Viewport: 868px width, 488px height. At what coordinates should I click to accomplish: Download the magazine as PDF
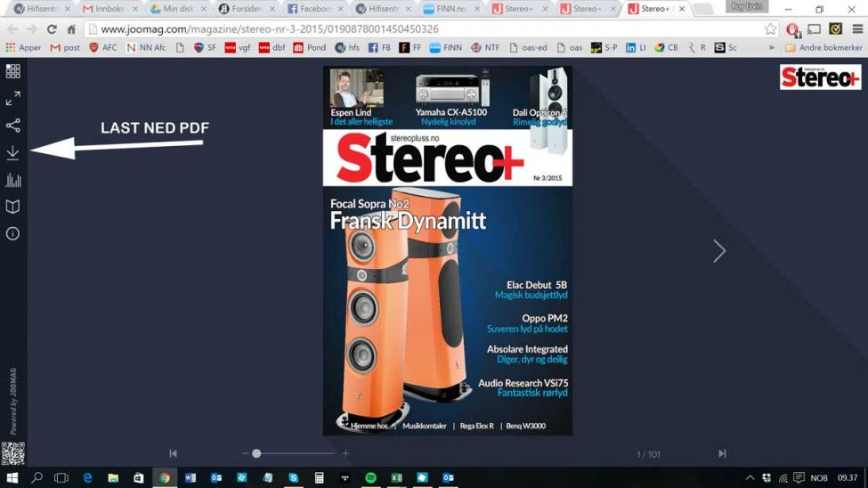pyautogui.click(x=12, y=153)
